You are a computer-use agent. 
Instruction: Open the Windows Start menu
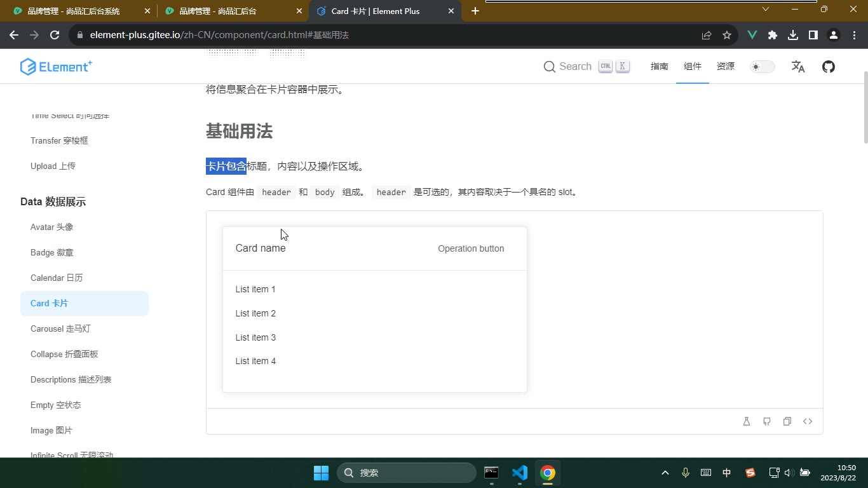pyautogui.click(x=321, y=473)
